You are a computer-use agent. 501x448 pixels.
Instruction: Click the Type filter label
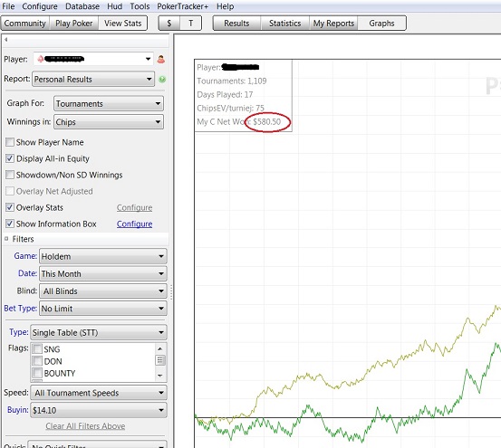[x=19, y=332]
